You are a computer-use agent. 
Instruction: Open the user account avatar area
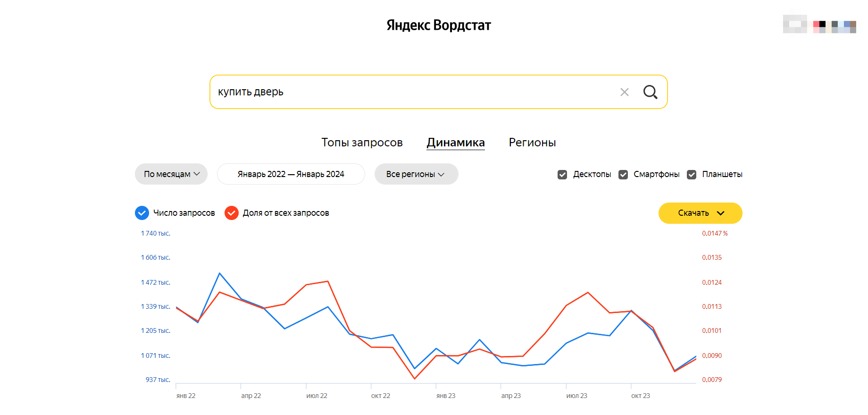819,24
